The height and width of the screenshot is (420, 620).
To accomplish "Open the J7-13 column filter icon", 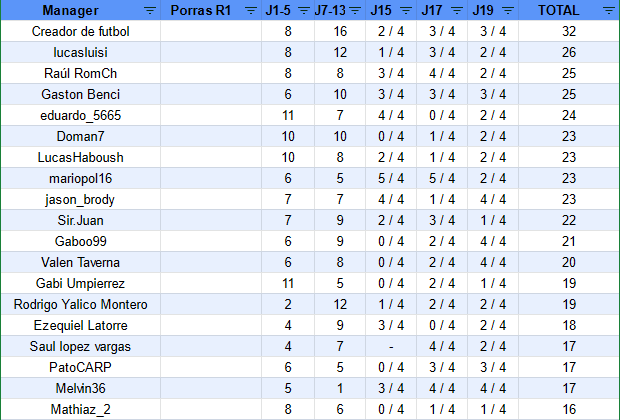I will 355,10.
